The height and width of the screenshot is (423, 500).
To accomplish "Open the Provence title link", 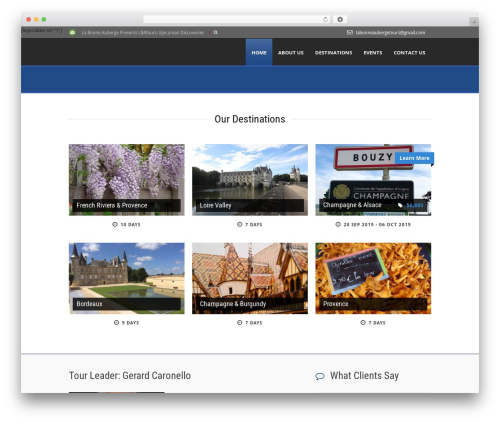I will click(x=335, y=304).
